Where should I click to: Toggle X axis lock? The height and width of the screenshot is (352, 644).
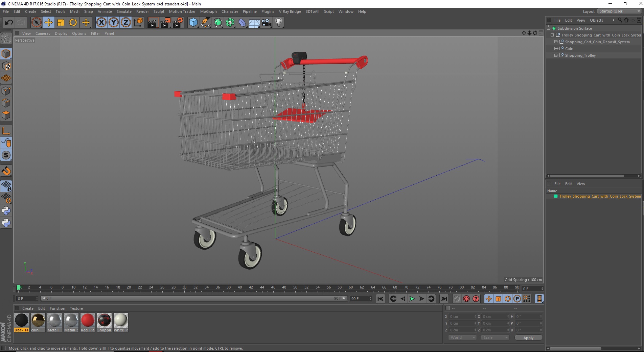[101, 23]
